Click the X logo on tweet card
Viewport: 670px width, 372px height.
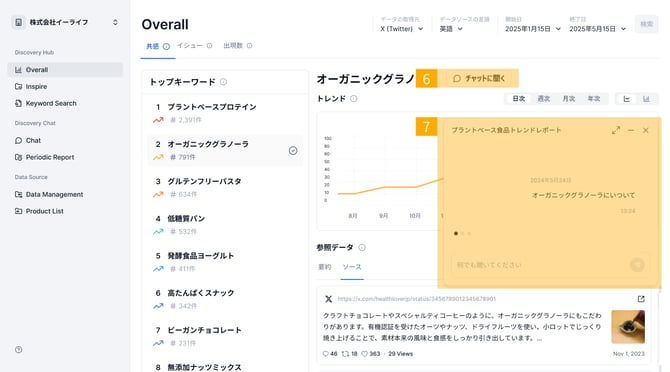pyautogui.click(x=328, y=299)
